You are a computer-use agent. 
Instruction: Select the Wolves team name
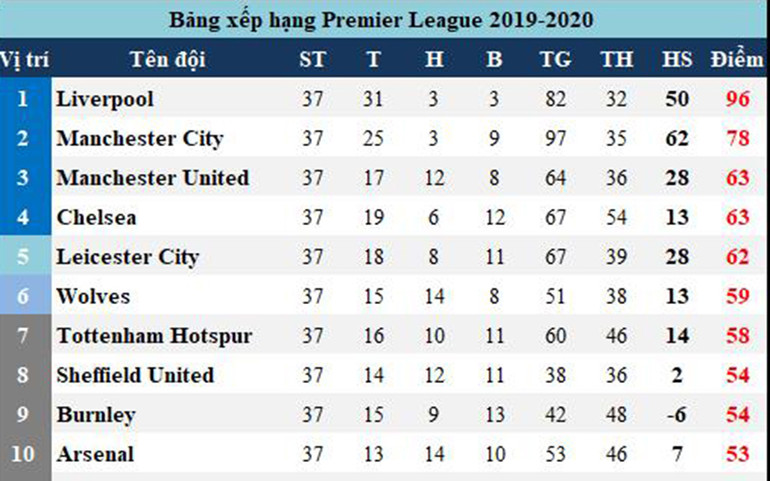pyautogui.click(x=93, y=297)
